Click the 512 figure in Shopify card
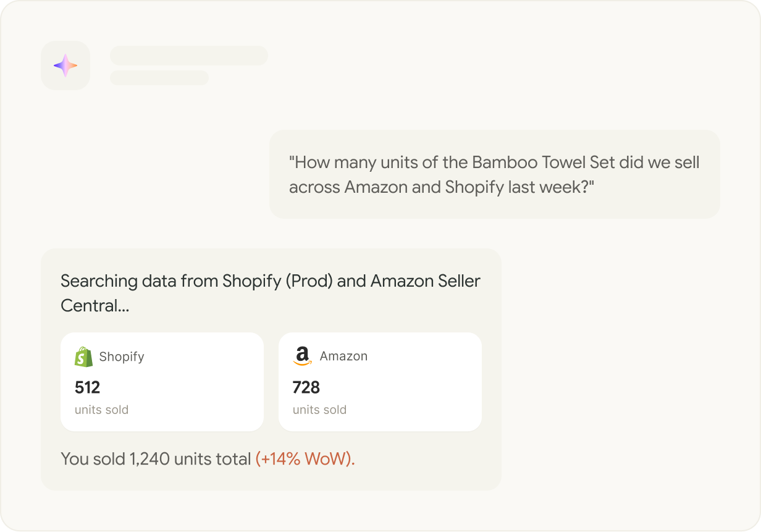Viewport: 761px width, 532px height. (x=87, y=387)
